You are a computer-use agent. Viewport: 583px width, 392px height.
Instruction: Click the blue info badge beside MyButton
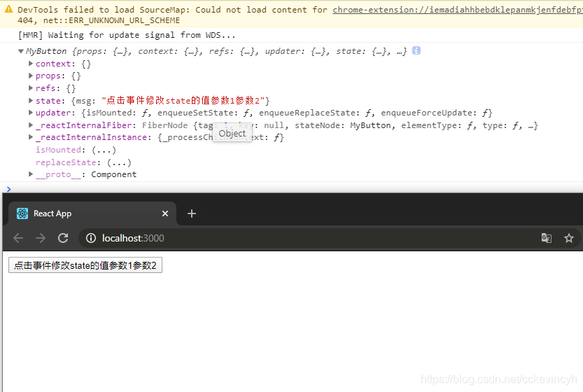click(x=416, y=50)
